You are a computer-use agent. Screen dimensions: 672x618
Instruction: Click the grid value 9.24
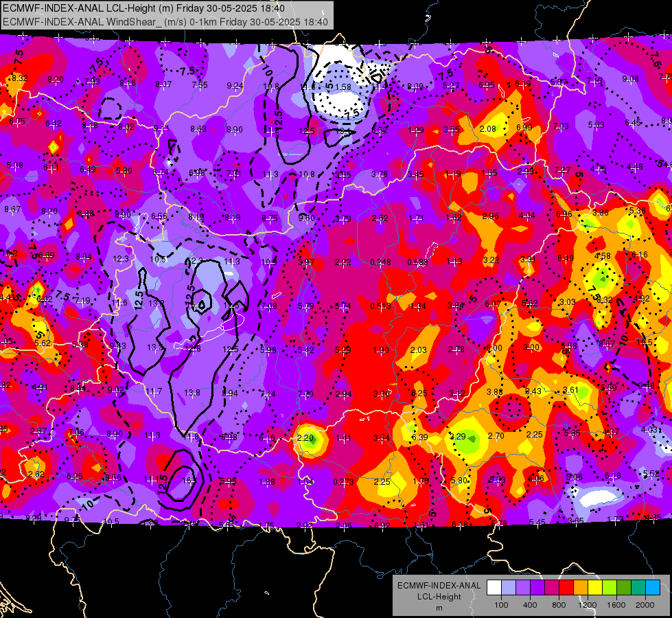coord(235,86)
